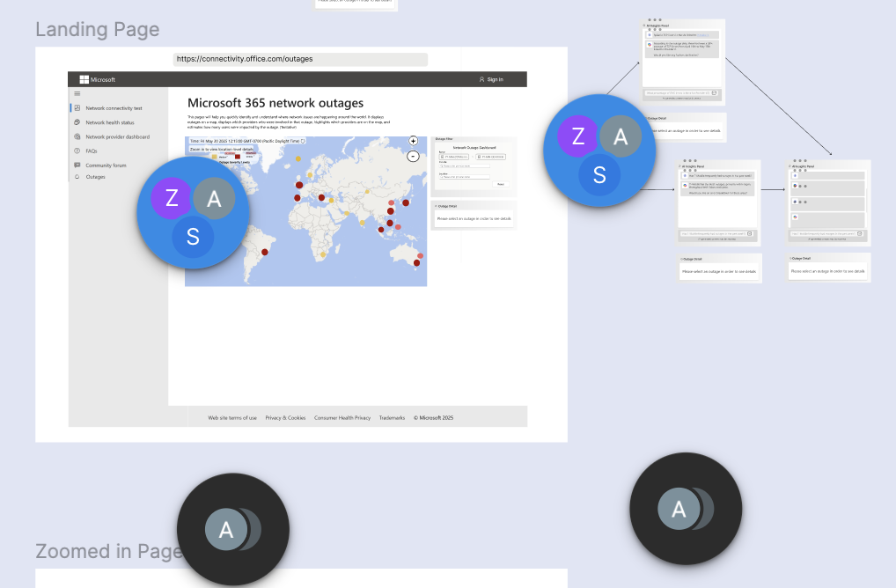Select the yellow outage marker in southern Africa

[323, 255]
